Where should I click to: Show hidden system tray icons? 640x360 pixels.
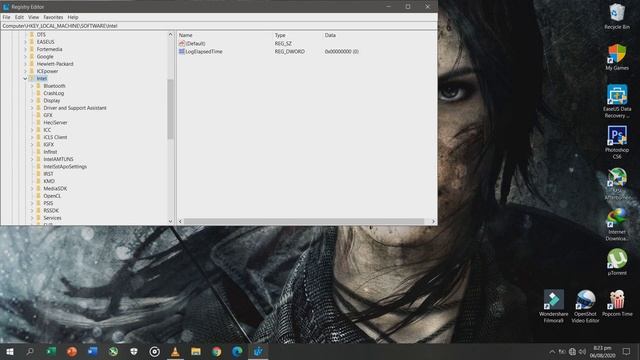pyautogui.click(x=552, y=351)
